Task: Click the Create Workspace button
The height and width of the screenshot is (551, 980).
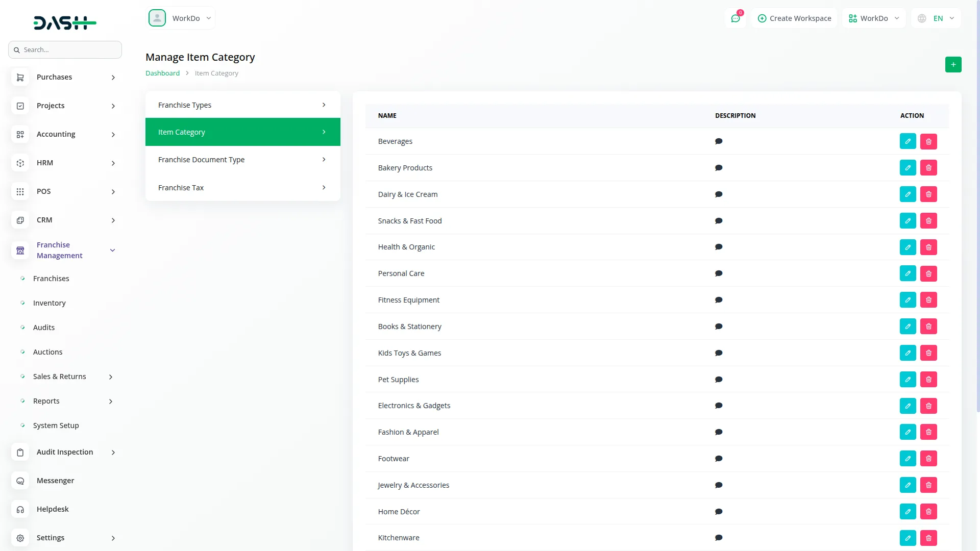Action: pyautogui.click(x=794, y=18)
